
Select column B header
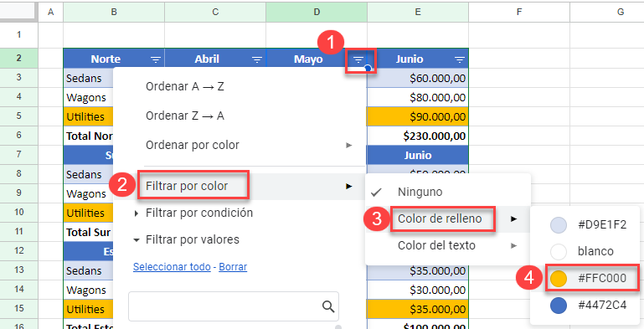tap(114, 12)
